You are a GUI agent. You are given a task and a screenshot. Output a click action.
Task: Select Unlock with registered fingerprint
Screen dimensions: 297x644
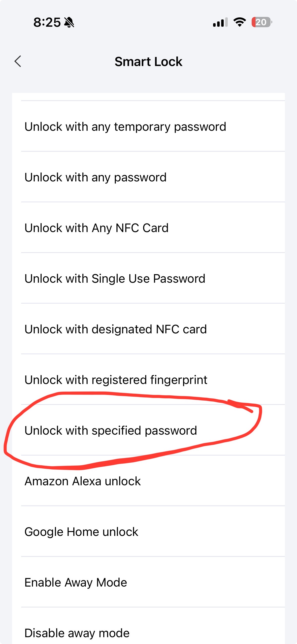click(x=116, y=380)
